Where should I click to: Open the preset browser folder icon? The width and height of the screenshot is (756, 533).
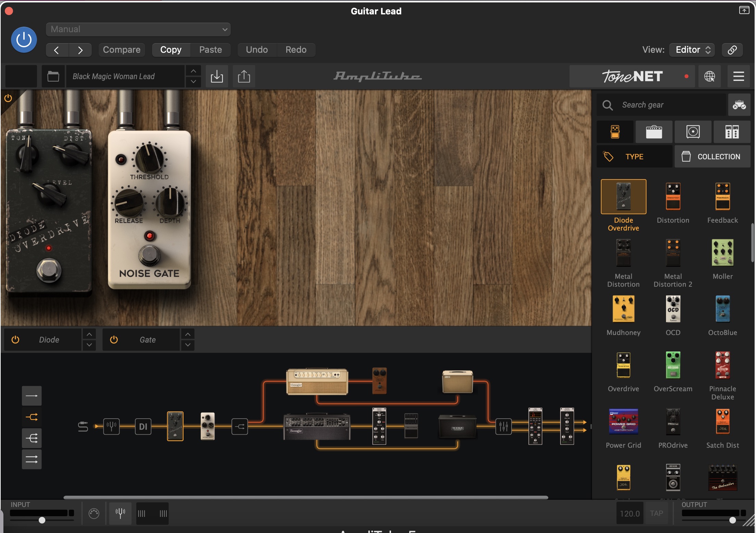pyautogui.click(x=53, y=76)
